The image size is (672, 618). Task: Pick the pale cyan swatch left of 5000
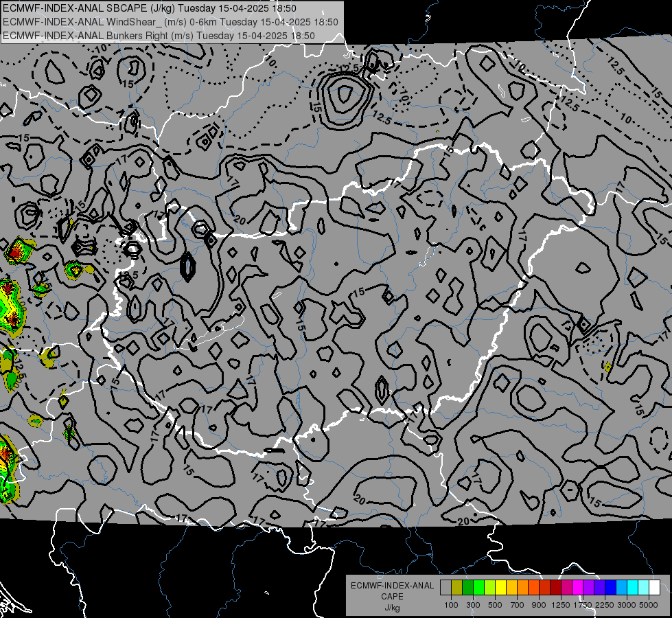click(x=643, y=588)
